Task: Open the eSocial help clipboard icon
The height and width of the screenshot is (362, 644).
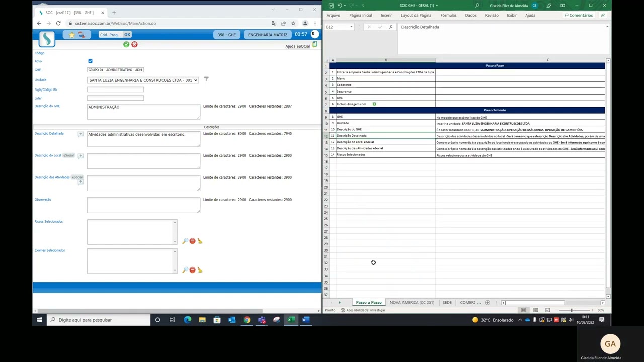Action: (315, 45)
